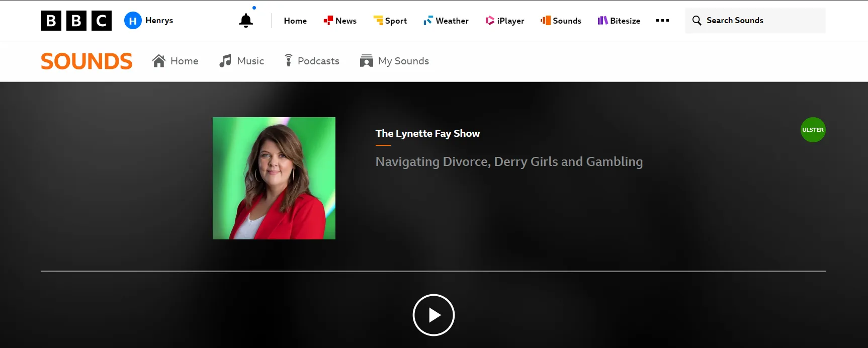
Task: Click the yellow Sport icon
Action: (378, 21)
